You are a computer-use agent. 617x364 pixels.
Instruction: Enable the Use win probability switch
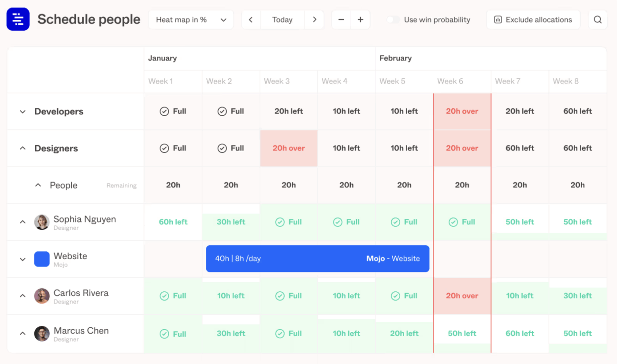pyautogui.click(x=393, y=20)
